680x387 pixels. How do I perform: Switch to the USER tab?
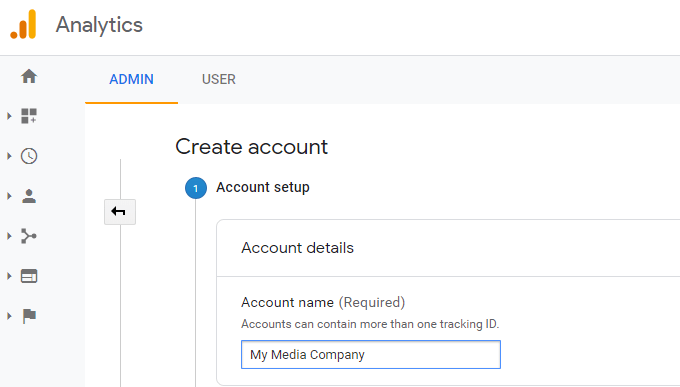pos(219,79)
